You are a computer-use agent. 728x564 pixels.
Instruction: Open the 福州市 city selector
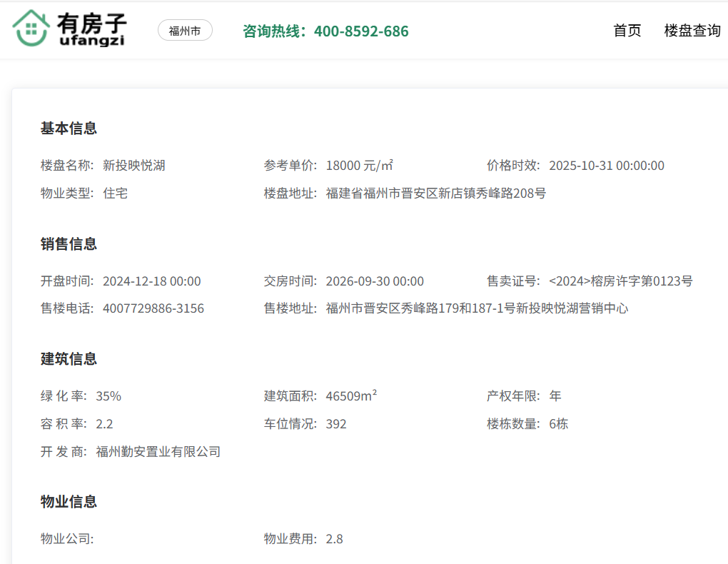point(185,30)
